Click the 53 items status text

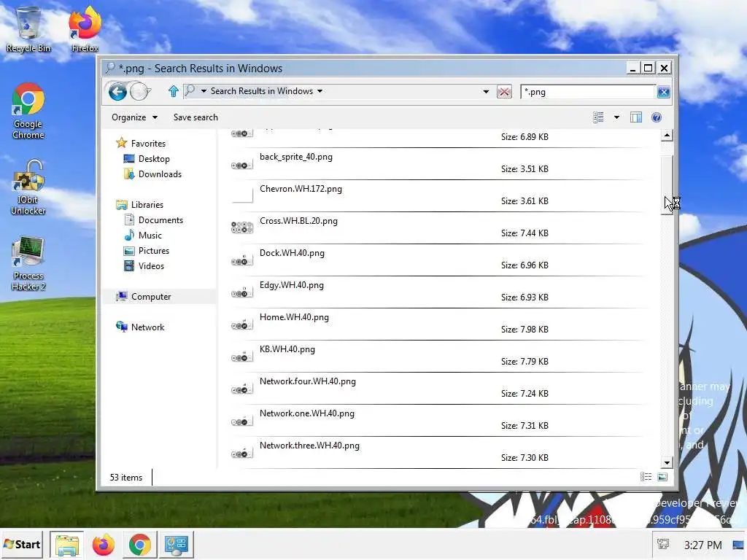click(125, 477)
